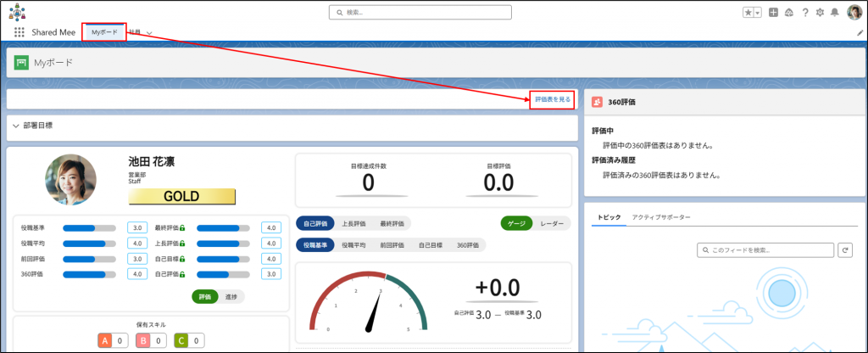
Task: Open the help question mark icon
Action: 804,13
